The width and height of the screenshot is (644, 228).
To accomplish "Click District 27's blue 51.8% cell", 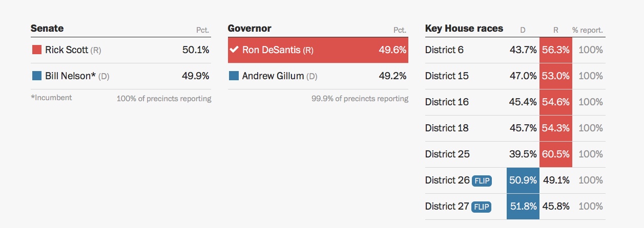I will [523, 207].
